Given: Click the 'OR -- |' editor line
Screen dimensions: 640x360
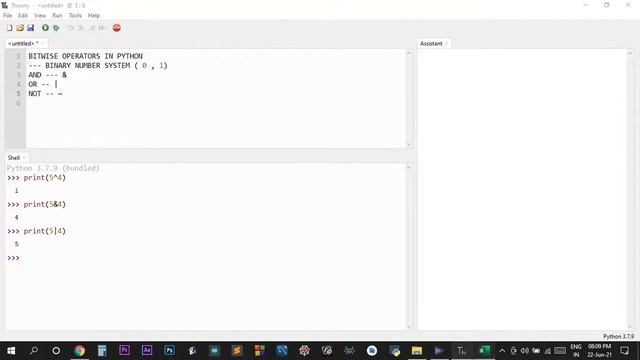Looking at the screenshot, I should pyautogui.click(x=43, y=84).
